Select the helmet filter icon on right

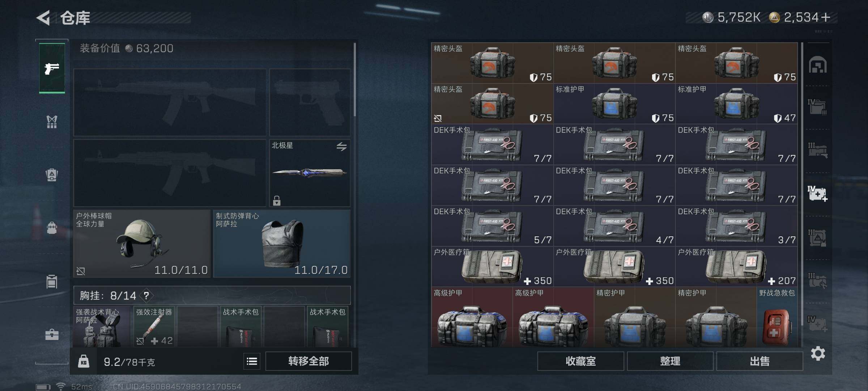817,65
